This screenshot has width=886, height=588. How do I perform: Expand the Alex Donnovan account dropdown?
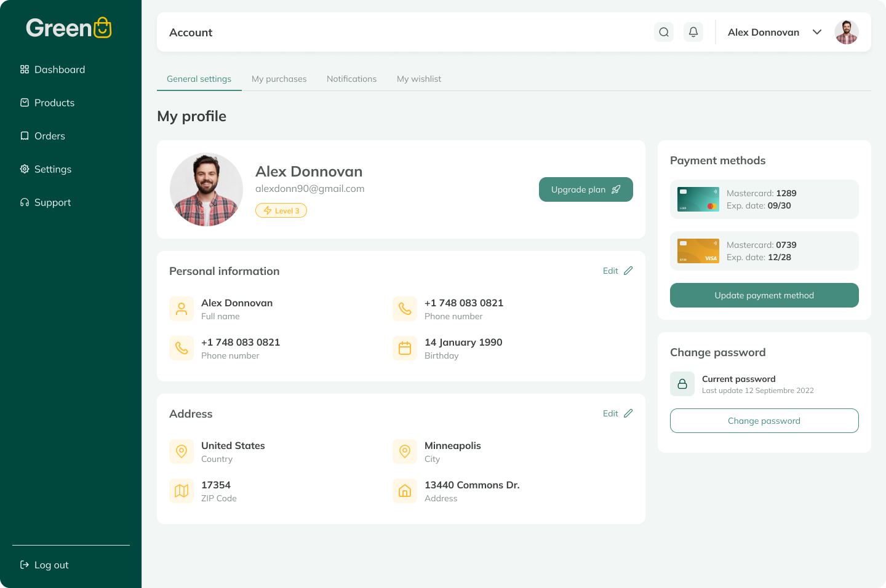(817, 32)
